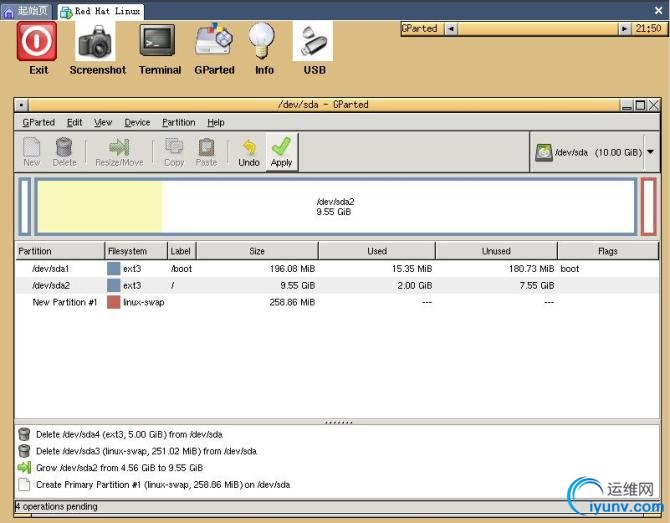Click the Delete trash toolbar icon

(65, 152)
